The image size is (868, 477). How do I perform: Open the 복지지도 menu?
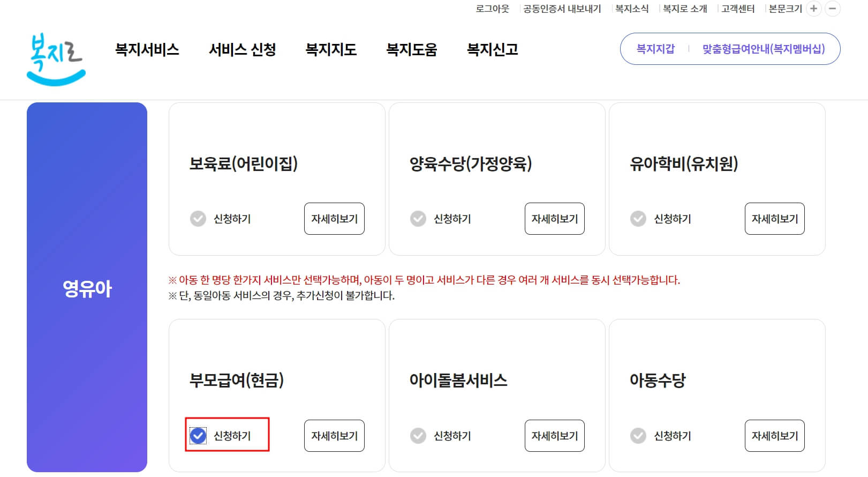tap(331, 50)
